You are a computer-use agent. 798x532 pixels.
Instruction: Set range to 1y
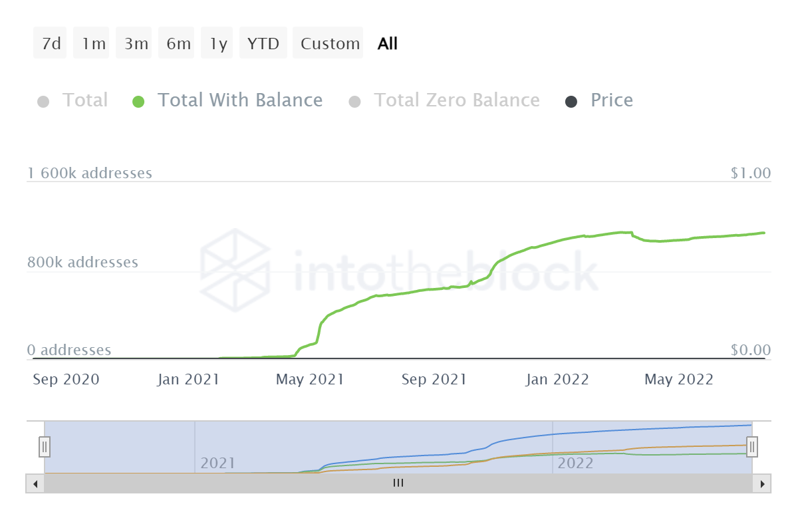coord(218,44)
